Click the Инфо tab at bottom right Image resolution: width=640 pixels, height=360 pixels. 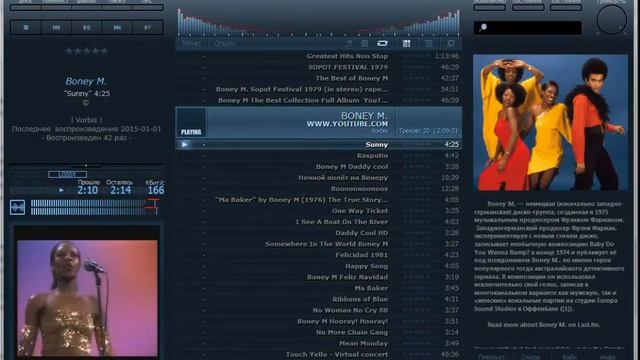pyautogui.click(x=608, y=357)
